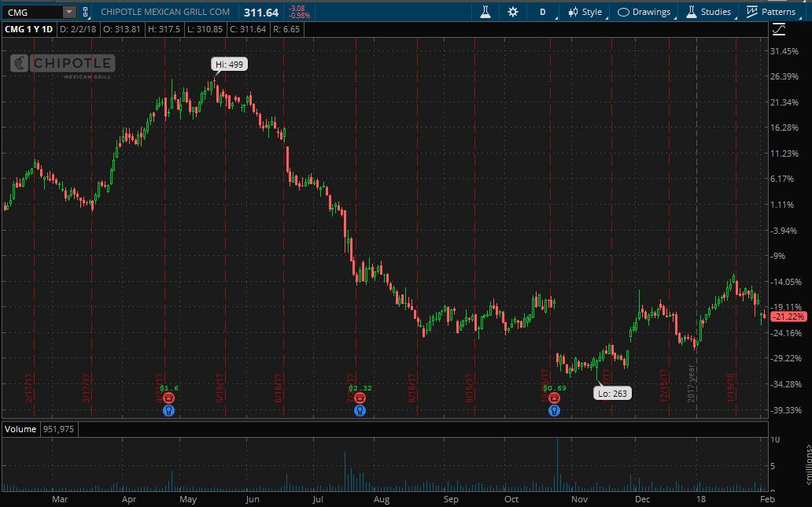
Task: Click the -39.33% label on the price axis
Action: 786,410
